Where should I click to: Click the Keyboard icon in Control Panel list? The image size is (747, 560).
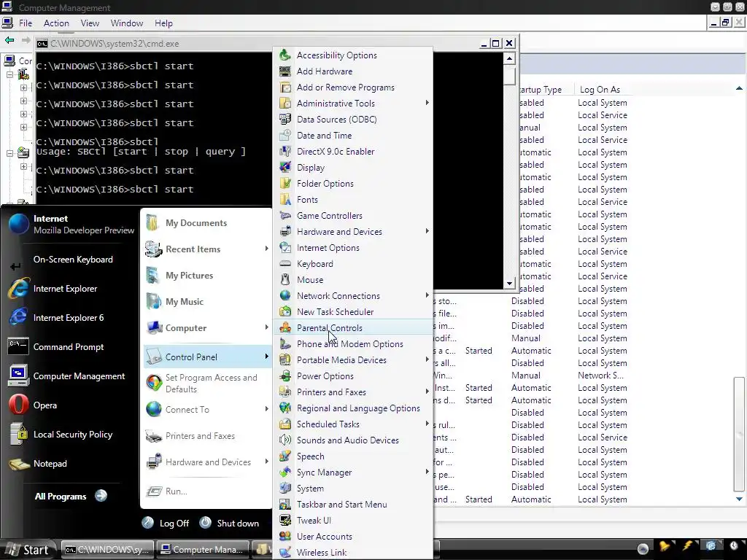click(285, 264)
